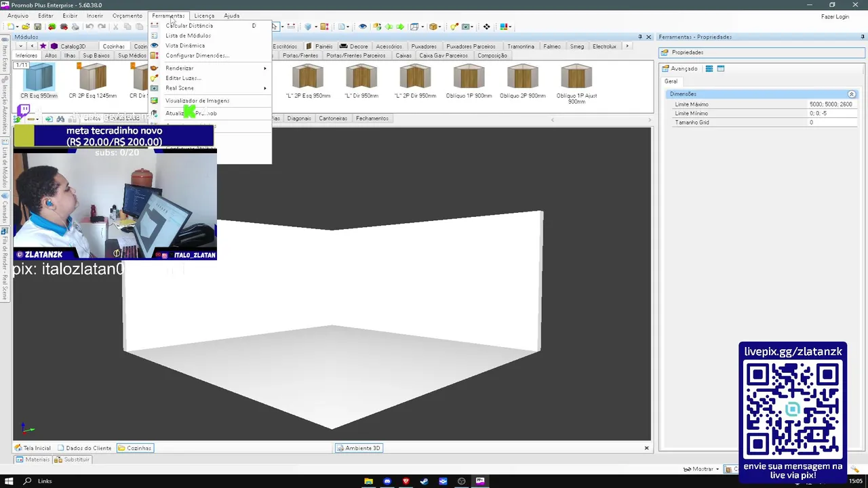Select Inferiores subcategory tab
Screen dimensions: 868x488
pos(26,56)
